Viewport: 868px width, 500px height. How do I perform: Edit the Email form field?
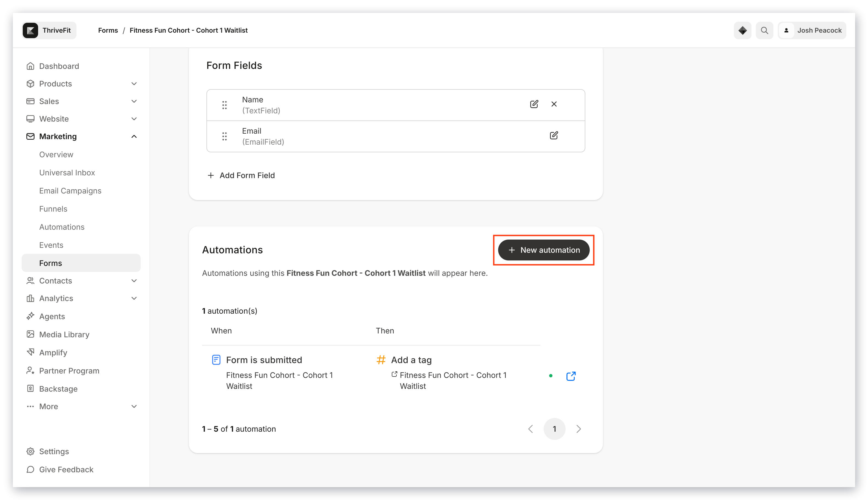coord(554,135)
